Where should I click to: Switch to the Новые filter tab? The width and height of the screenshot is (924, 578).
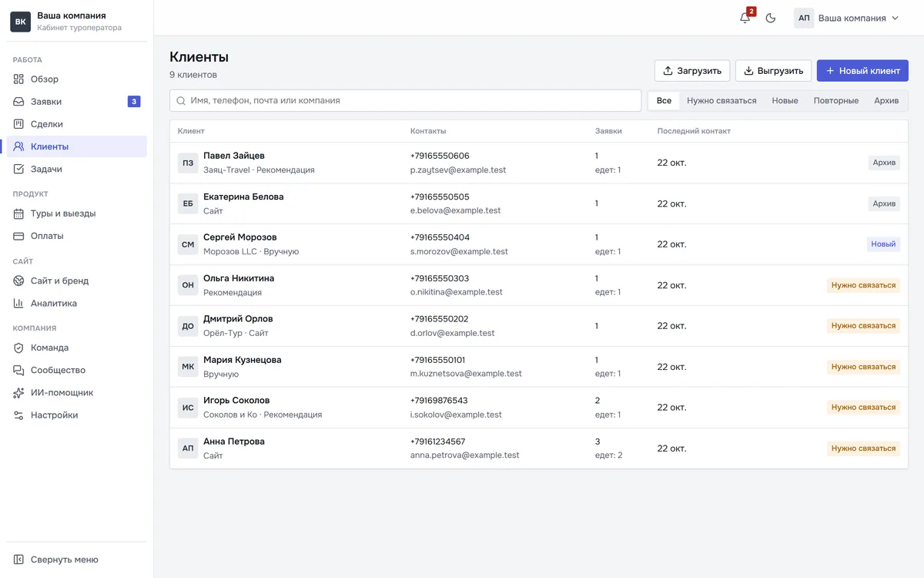click(x=785, y=101)
